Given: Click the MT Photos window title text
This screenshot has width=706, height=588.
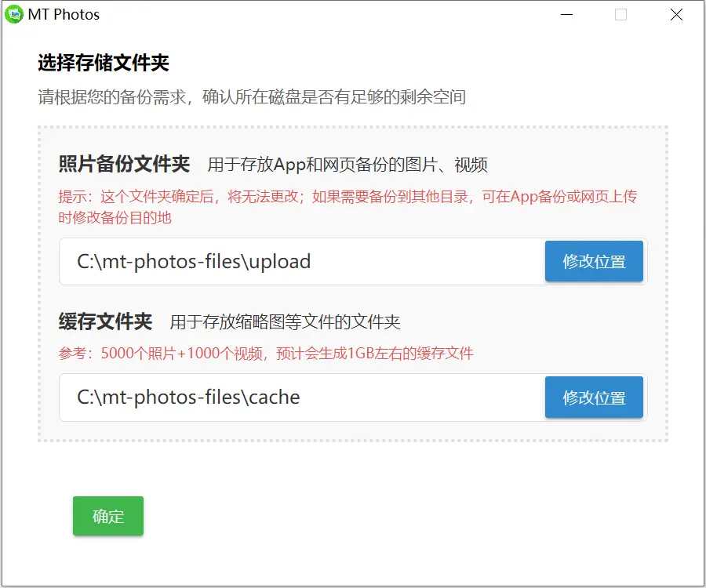Looking at the screenshot, I should [x=64, y=14].
